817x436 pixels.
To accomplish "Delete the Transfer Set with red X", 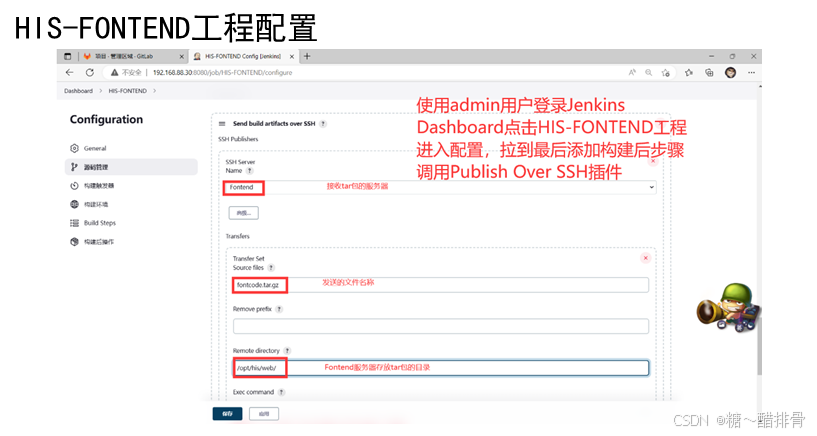I will [646, 258].
